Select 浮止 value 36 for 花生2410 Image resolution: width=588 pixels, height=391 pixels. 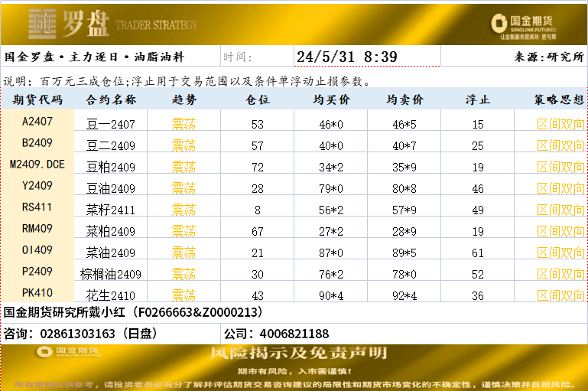click(478, 295)
